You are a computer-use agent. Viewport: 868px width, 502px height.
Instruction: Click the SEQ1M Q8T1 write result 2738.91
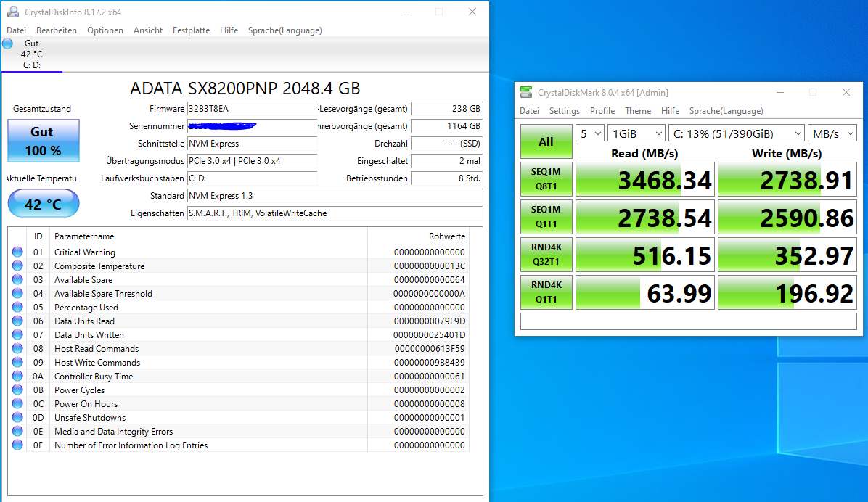tap(787, 179)
